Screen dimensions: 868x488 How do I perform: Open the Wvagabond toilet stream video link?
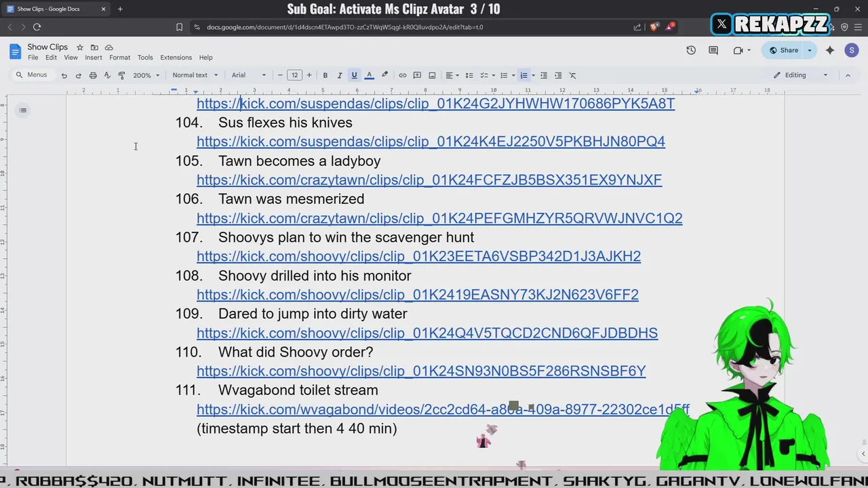[443, 409]
